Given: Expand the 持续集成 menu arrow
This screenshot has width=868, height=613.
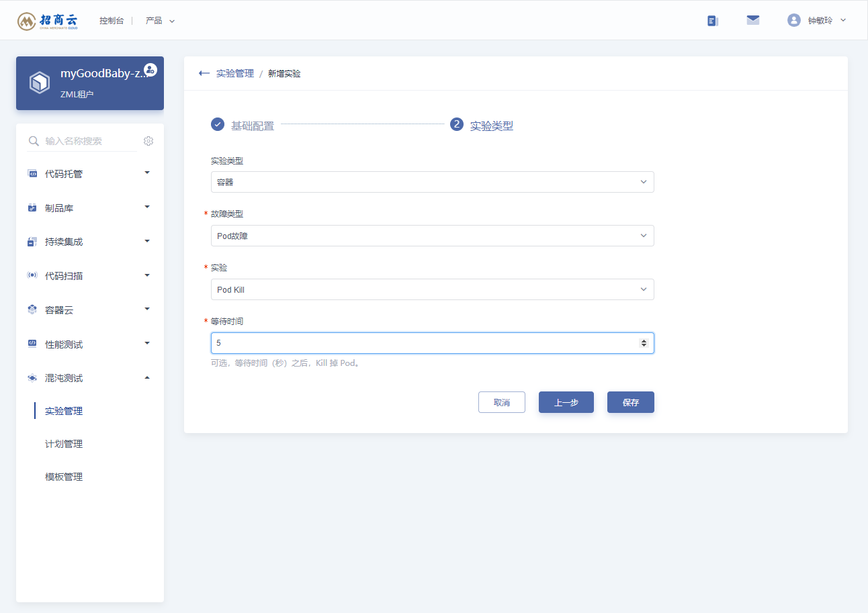Looking at the screenshot, I should point(147,241).
